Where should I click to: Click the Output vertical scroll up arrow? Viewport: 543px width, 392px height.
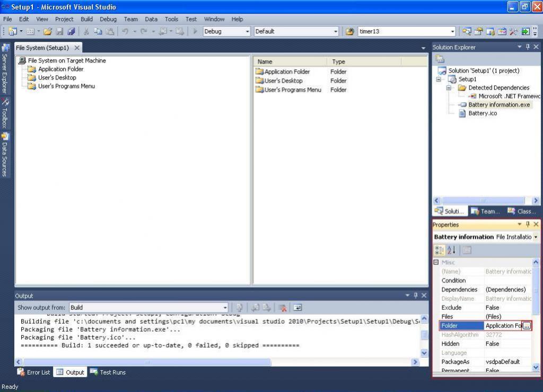(424, 318)
